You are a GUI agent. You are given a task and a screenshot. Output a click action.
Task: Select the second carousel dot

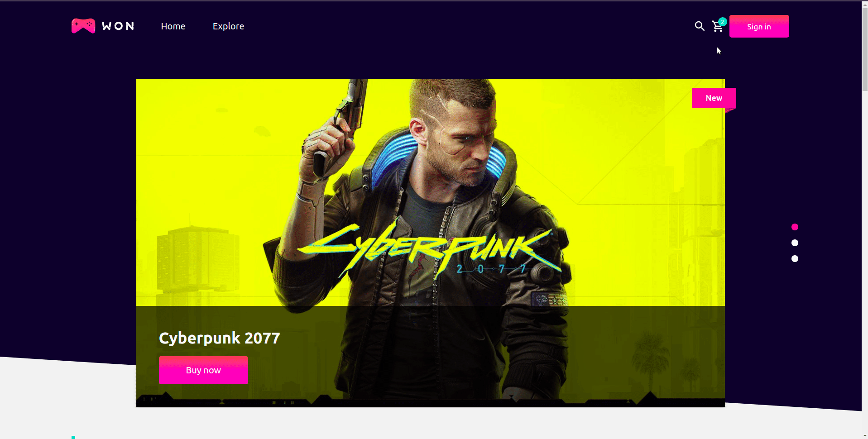[x=795, y=243]
